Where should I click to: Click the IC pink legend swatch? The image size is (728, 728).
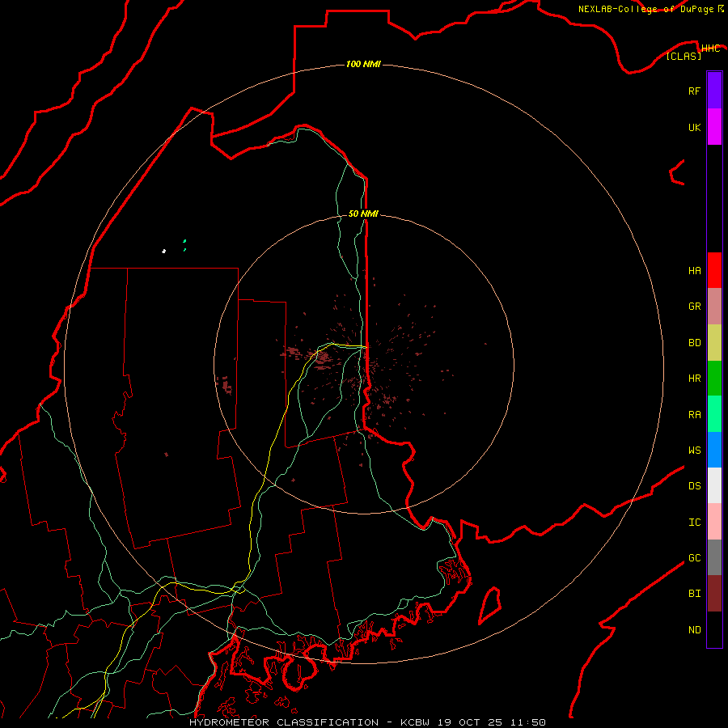coord(714,522)
